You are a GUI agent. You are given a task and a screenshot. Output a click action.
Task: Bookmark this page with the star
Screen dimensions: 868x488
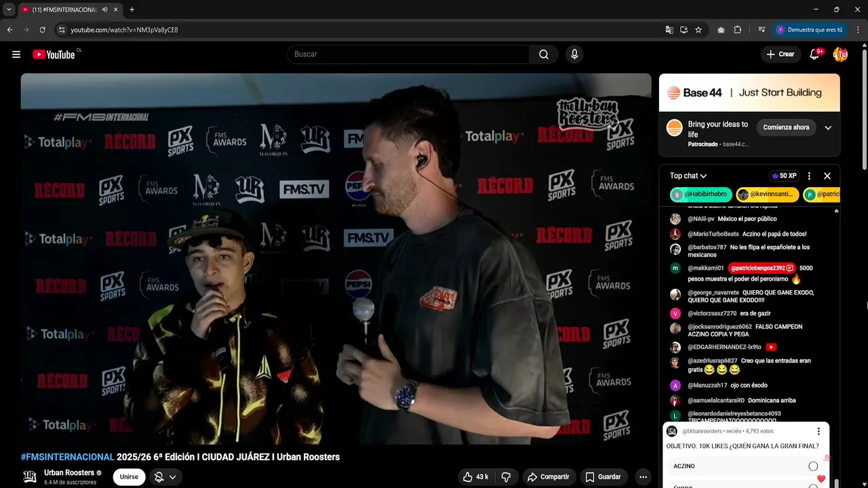point(698,30)
